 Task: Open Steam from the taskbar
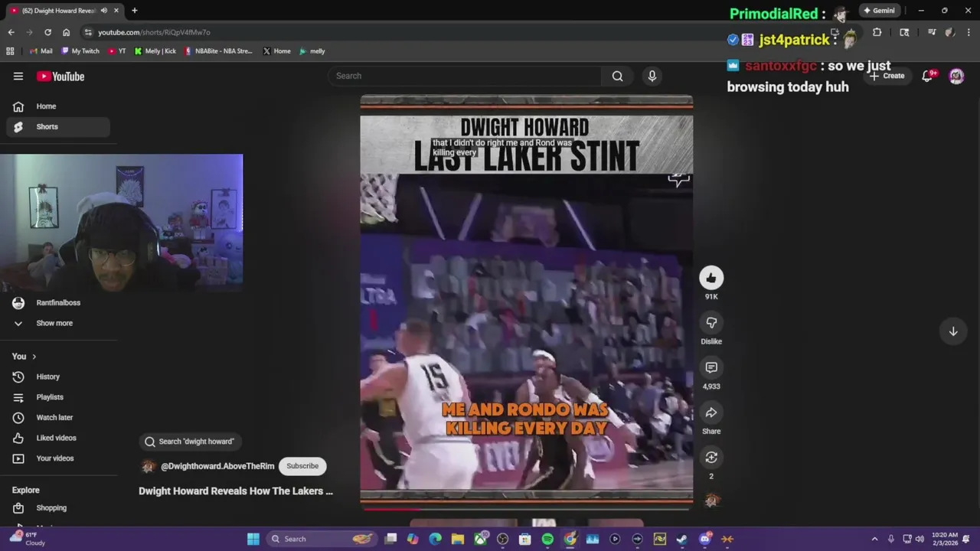coord(681,539)
